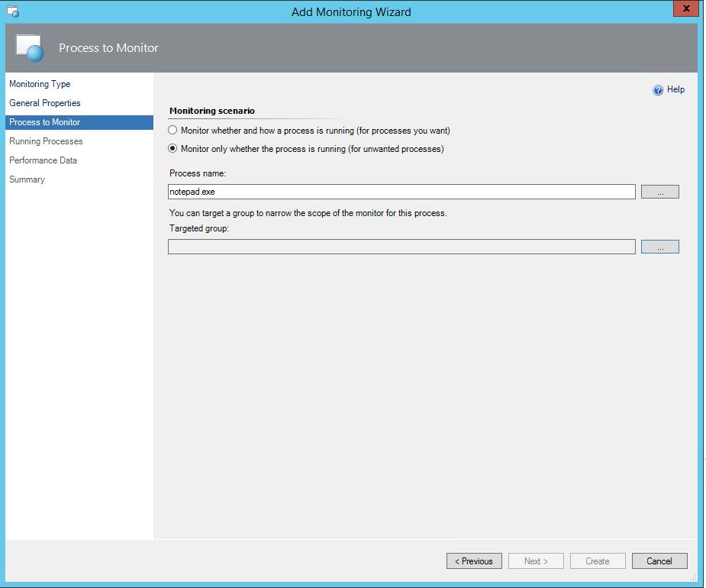Image resolution: width=706 pixels, height=588 pixels.
Task: Select 'Monitor only whether the process is running'
Action: [173, 149]
